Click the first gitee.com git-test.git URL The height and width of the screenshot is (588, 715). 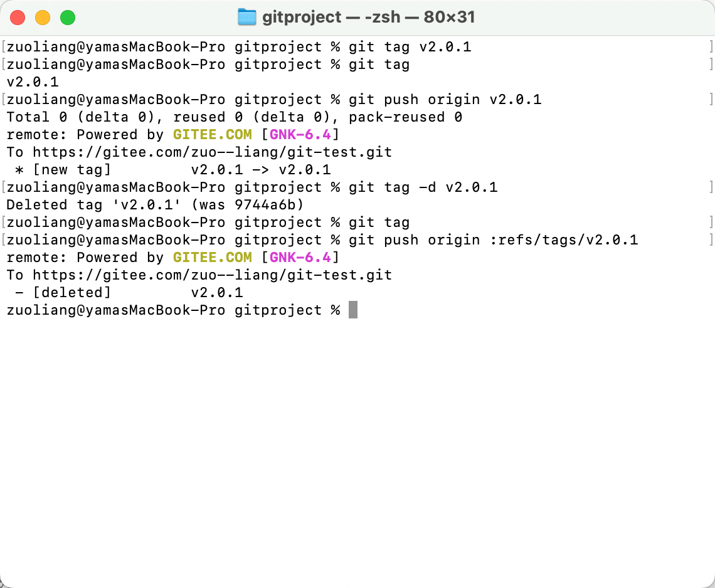click(212, 152)
